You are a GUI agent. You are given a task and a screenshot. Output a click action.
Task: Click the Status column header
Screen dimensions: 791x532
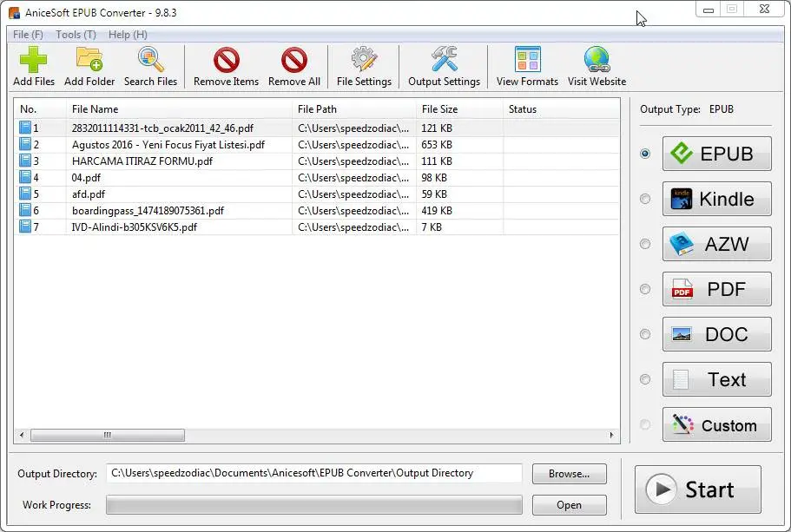(562, 109)
